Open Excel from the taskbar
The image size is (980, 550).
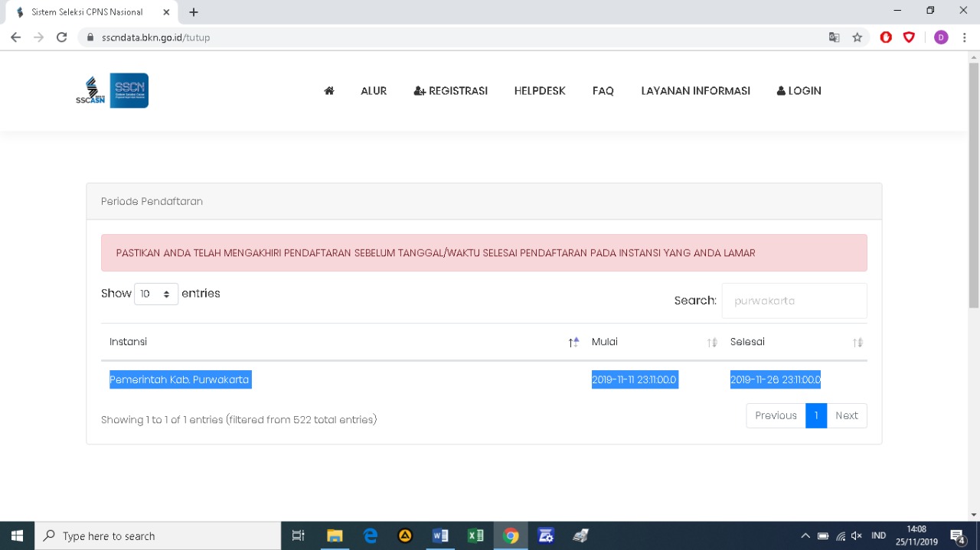pyautogui.click(x=475, y=535)
